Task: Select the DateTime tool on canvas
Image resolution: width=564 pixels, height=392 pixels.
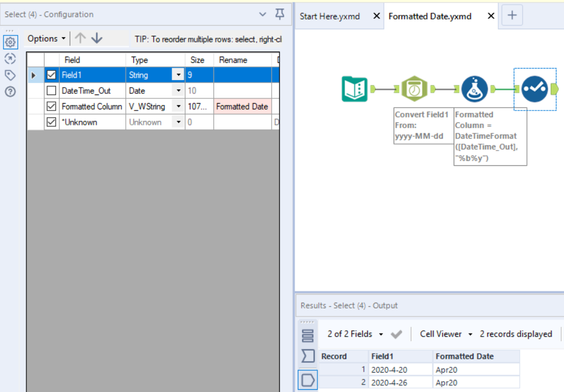Action: [414, 89]
